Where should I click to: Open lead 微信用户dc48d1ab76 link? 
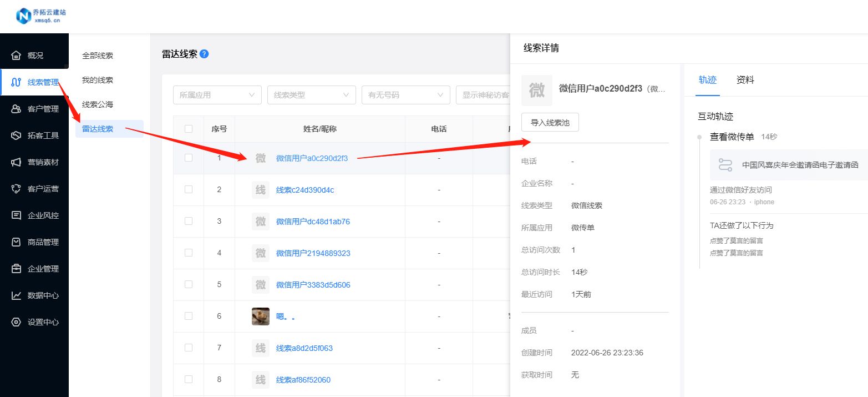click(x=313, y=222)
